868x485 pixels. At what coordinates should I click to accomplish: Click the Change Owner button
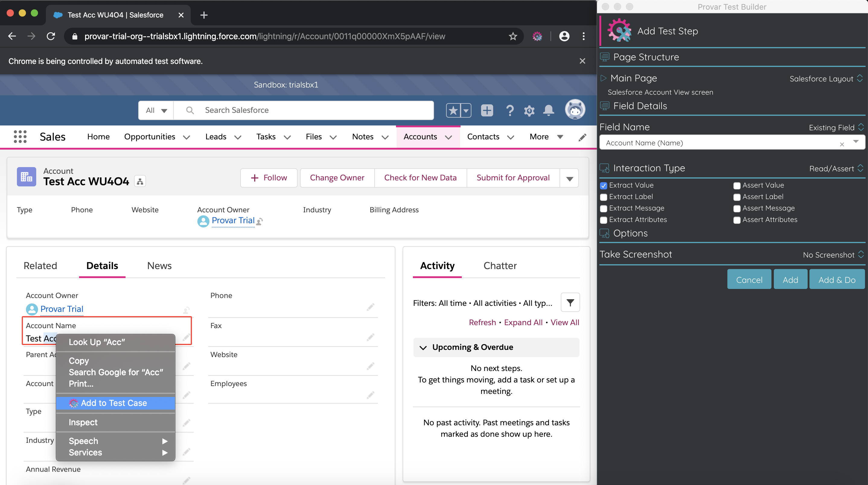pos(337,178)
